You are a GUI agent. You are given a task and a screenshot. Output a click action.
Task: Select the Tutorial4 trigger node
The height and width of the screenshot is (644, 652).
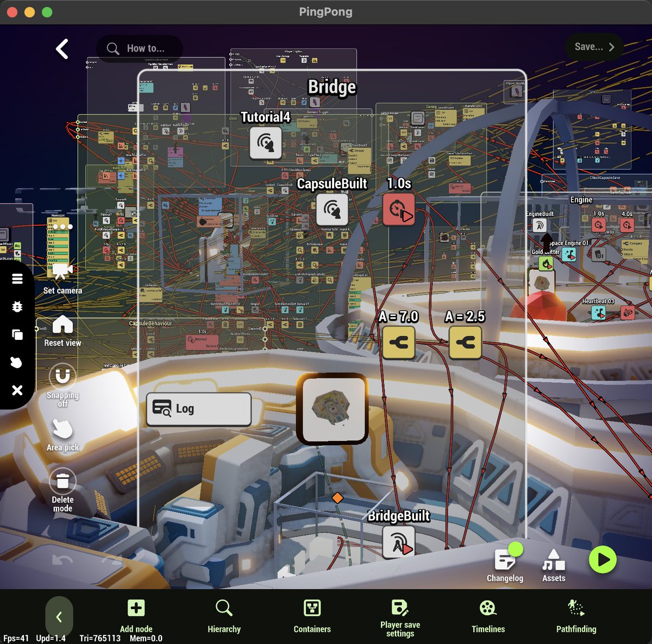point(266,143)
